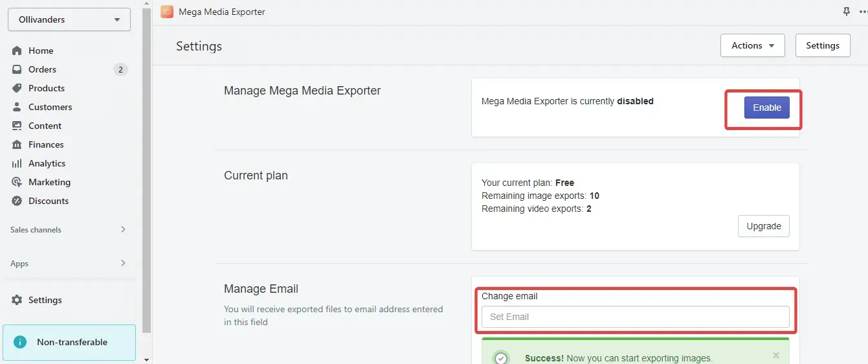Enable Mega Media Exporter
Screen dimensions: 868x364
click(767, 108)
